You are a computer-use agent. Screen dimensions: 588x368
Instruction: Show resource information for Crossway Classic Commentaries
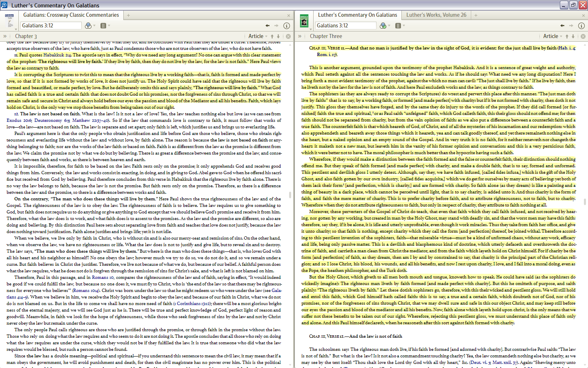pos(287,25)
